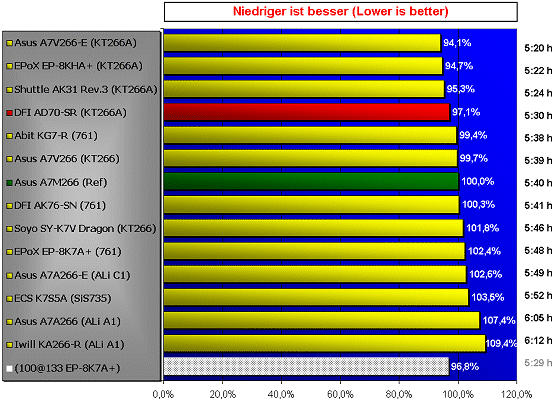Image resolution: width=555 pixels, height=400 pixels.
Task: Click the 'Niedriger ist besser (Lower is better)' title
Action: (341, 11)
